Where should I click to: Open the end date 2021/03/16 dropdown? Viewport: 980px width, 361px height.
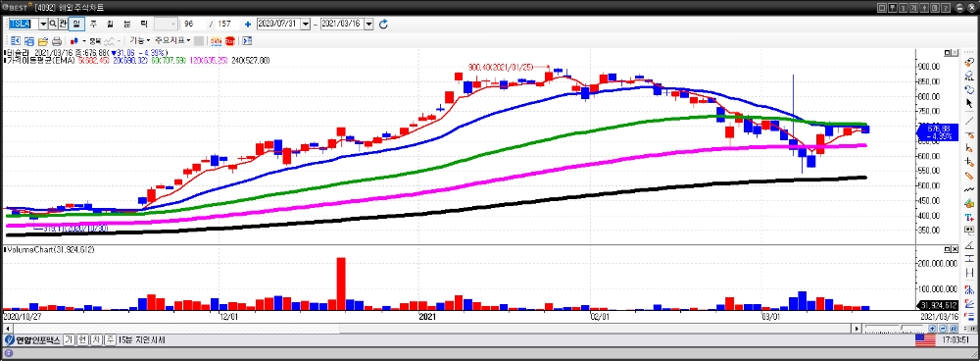pos(368,24)
